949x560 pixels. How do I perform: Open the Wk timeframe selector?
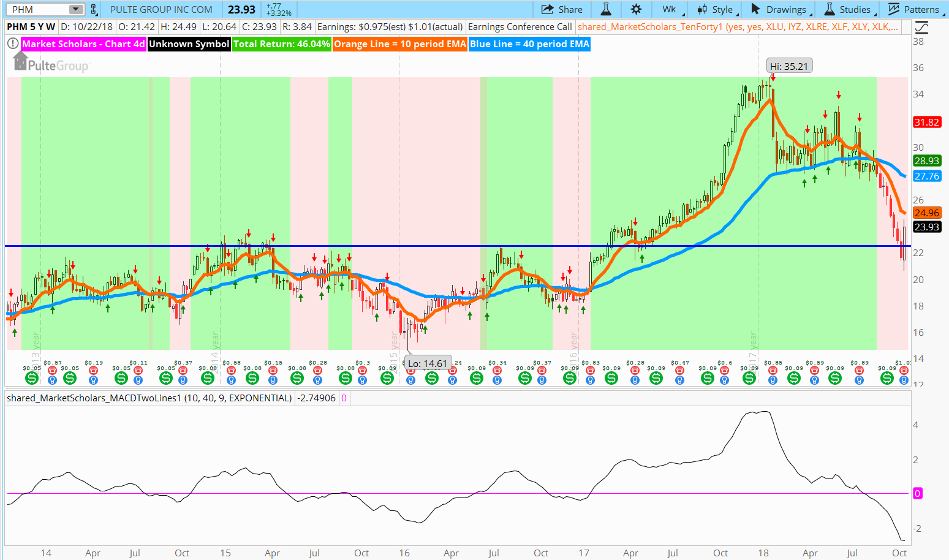click(669, 9)
